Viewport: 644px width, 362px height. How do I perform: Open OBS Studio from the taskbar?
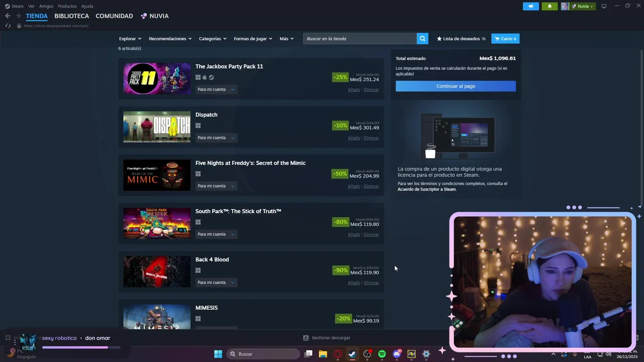(x=367, y=354)
